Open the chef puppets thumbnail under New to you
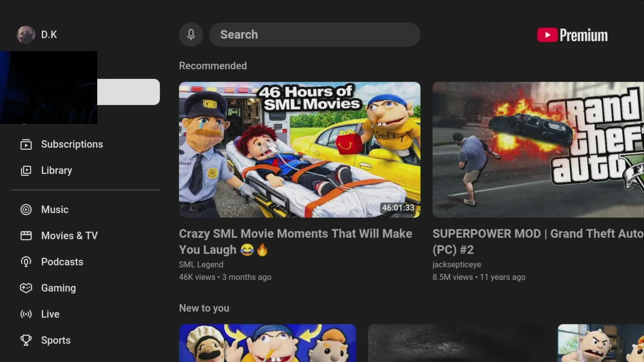The height and width of the screenshot is (362, 644). pos(268,343)
